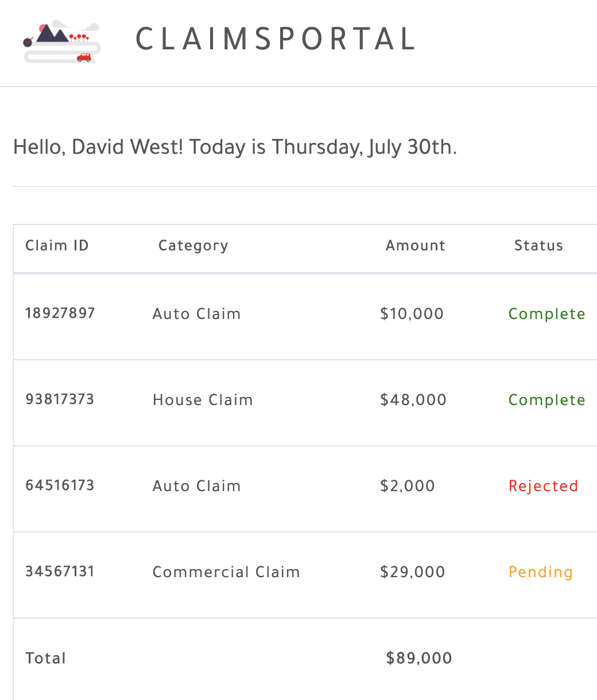Image resolution: width=597 pixels, height=700 pixels.
Task: Click the CLAIMSPORTAL title text
Action: pyautogui.click(x=276, y=40)
